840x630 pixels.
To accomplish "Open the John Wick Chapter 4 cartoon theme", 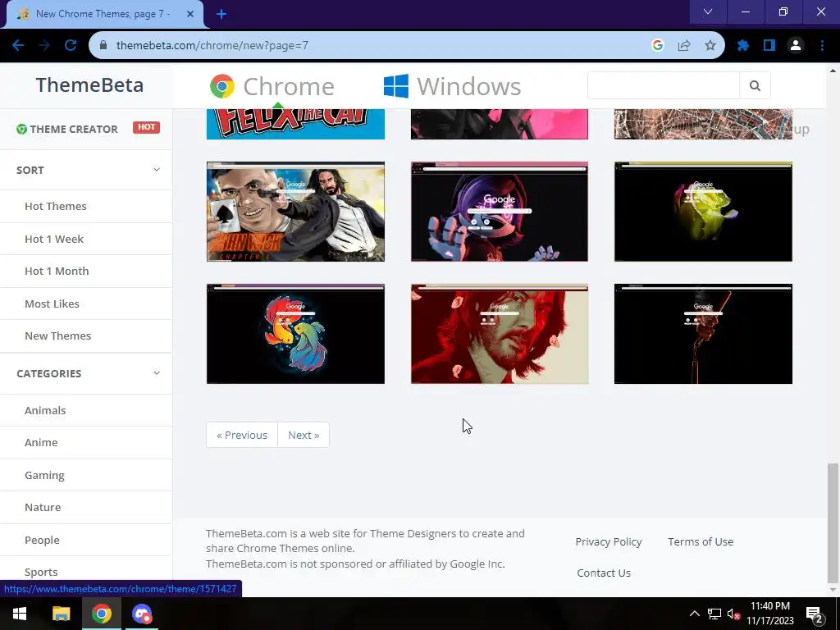I will click(295, 212).
